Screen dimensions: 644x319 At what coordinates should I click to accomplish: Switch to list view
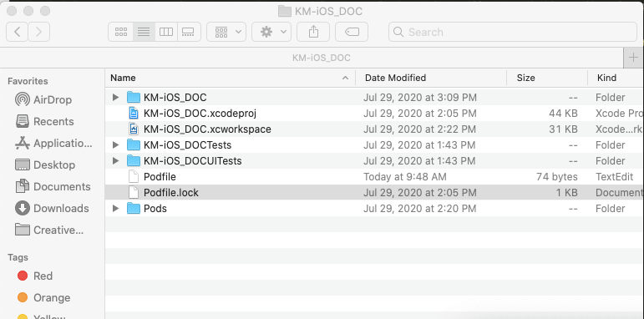pyautogui.click(x=144, y=32)
